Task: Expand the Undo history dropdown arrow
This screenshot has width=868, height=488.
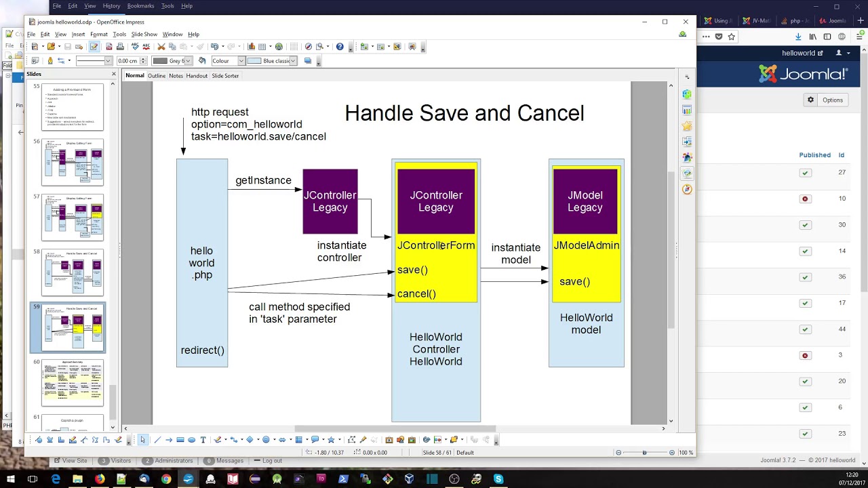Action: click(223, 47)
